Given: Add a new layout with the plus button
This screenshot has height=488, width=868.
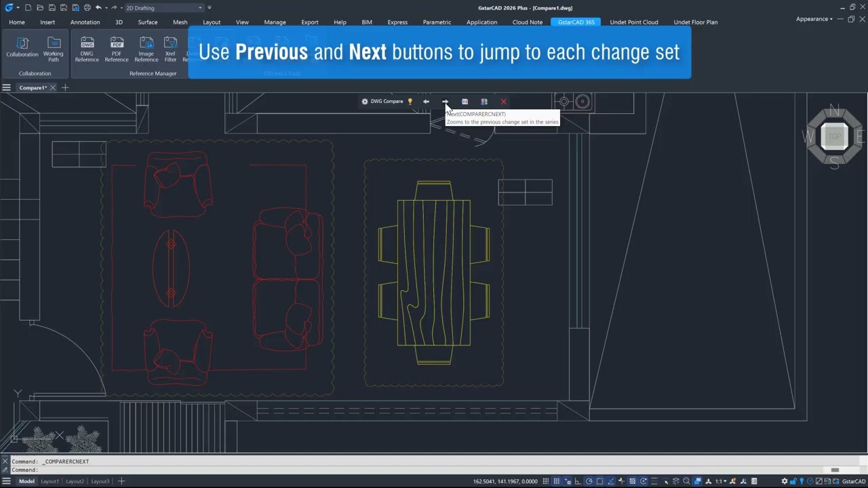Looking at the screenshot, I should [x=121, y=481].
